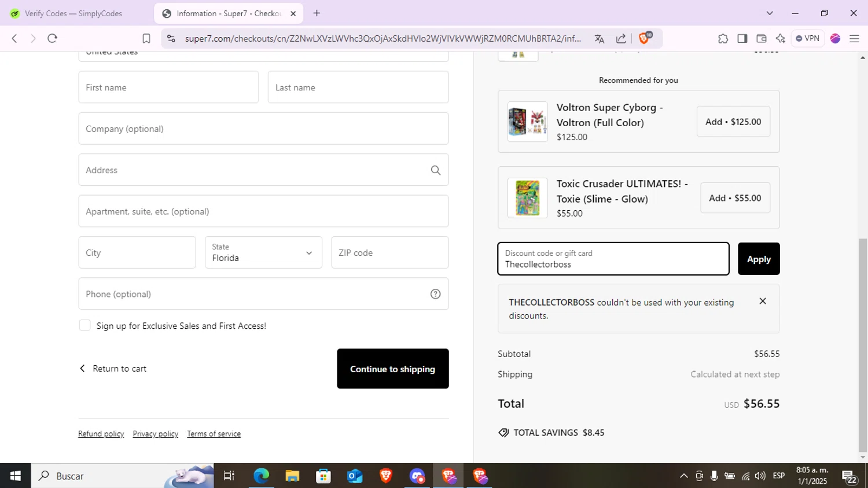The height and width of the screenshot is (488, 868).
Task: Open the Terms of service link
Action: click(x=214, y=434)
